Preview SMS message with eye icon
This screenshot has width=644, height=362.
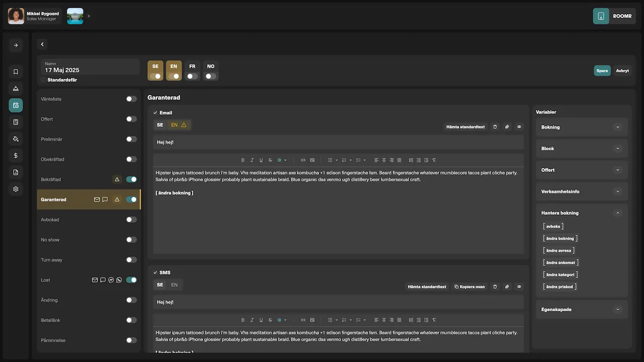pyautogui.click(x=519, y=287)
